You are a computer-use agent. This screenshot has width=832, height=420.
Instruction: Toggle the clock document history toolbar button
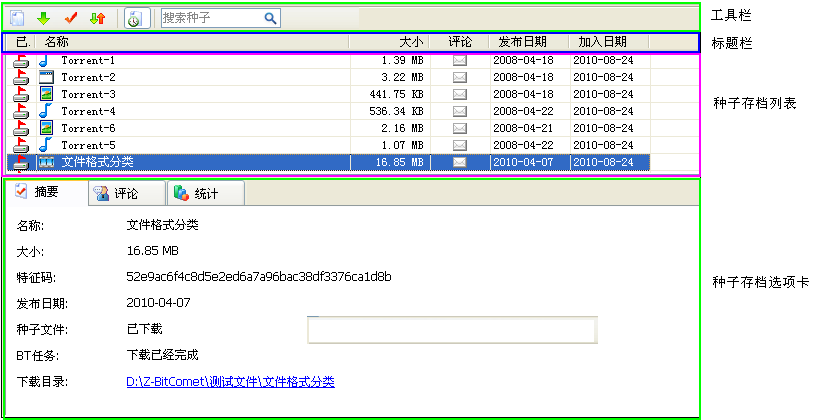click(x=137, y=19)
